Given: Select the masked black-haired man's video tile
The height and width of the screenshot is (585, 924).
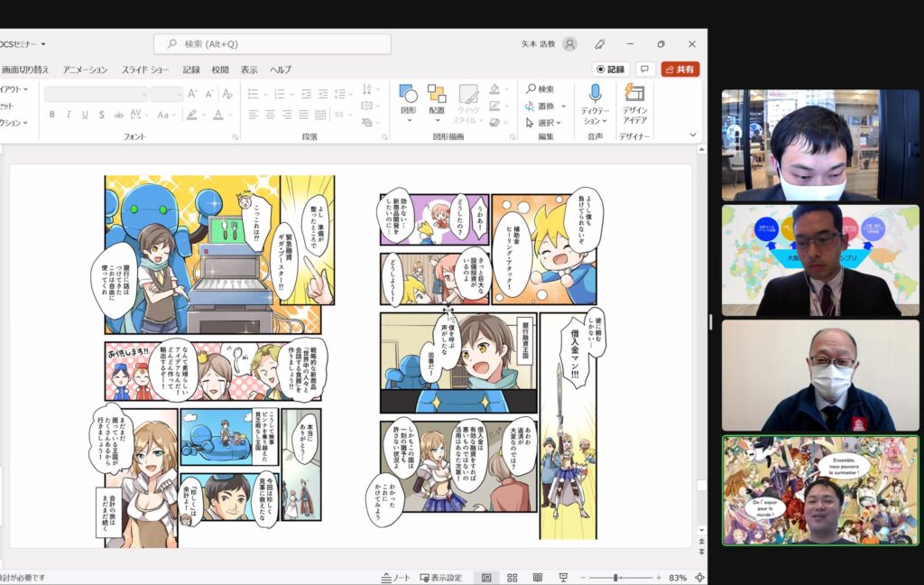Looking at the screenshot, I should click(x=820, y=145).
